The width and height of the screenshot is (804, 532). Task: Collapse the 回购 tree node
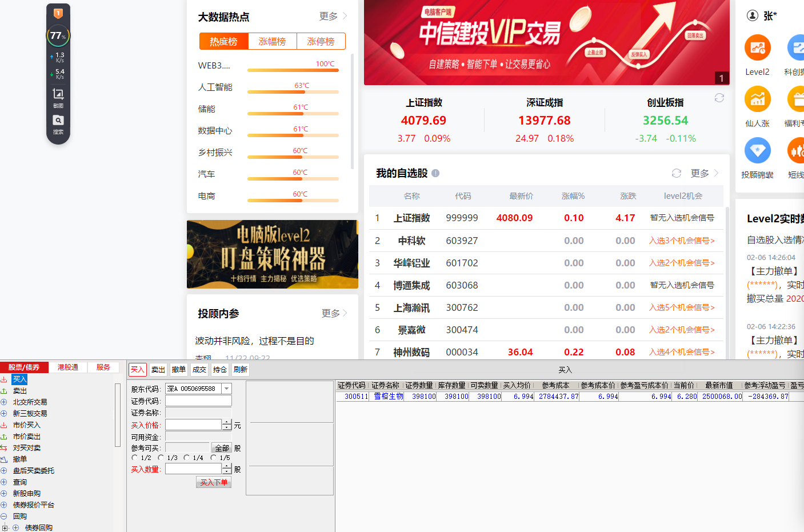[x=4, y=517]
